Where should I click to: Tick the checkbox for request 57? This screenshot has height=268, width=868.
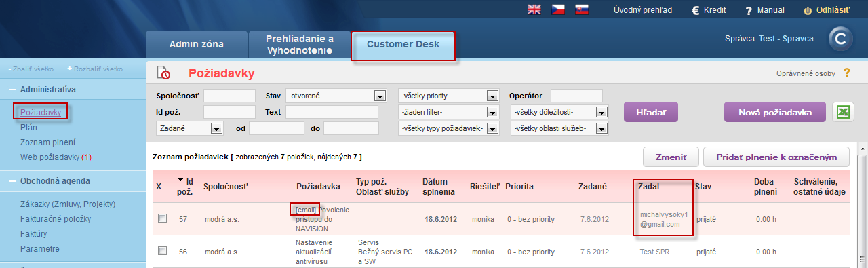pyautogui.click(x=162, y=218)
